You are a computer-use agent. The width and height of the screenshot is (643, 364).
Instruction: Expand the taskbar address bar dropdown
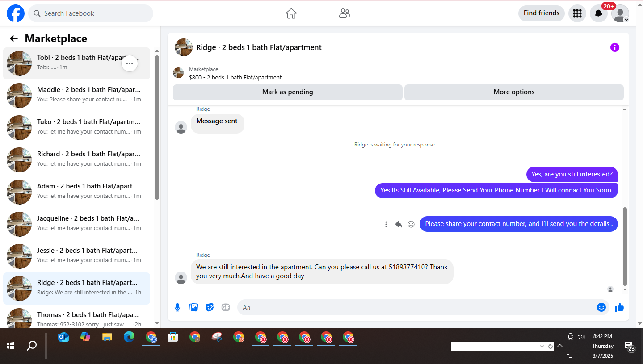pyautogui.click(x=542, y=346)
